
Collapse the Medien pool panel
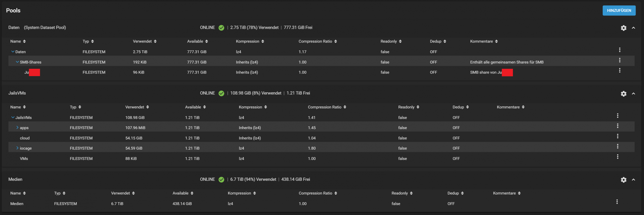[633, 180]
